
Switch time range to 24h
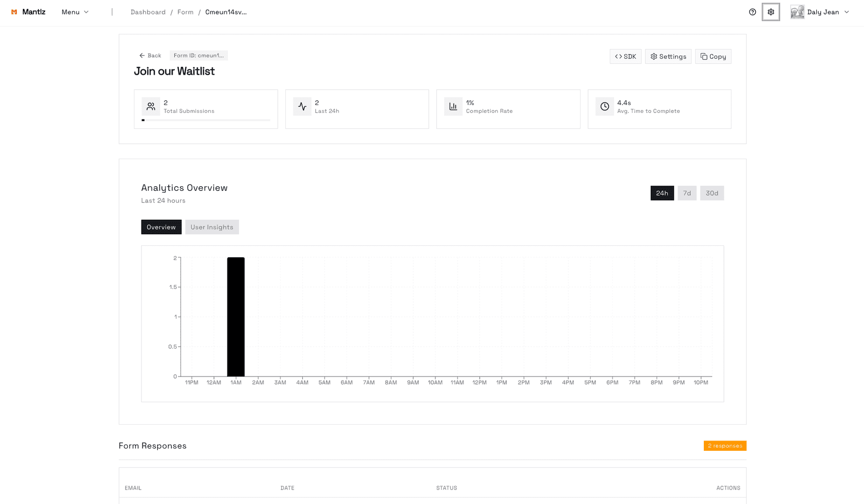662,193
